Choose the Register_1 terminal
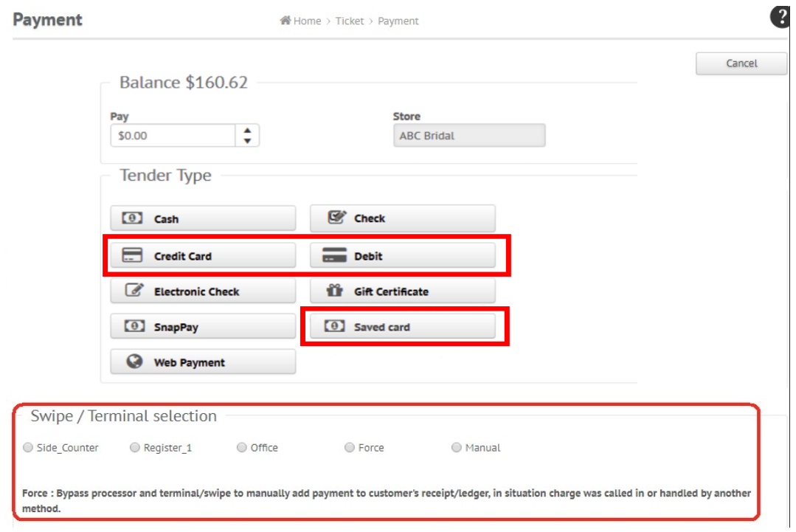The width and height of the screenshot is (796, 532). (135, 447)
